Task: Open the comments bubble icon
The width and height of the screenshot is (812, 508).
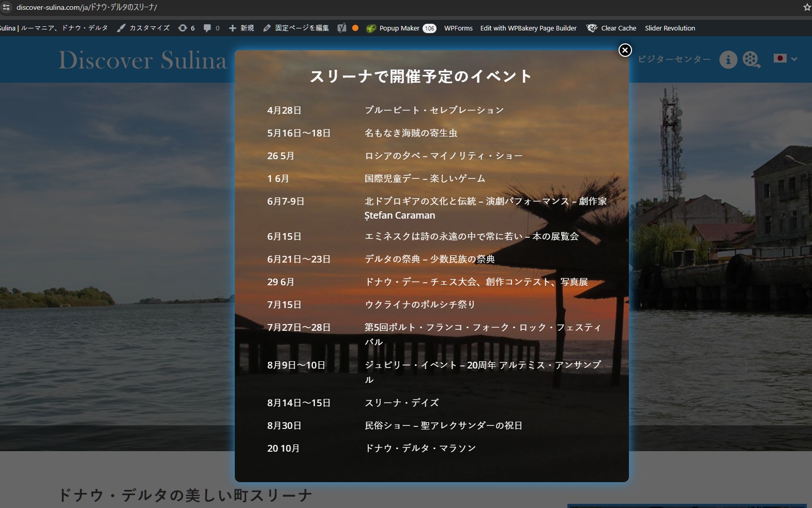Action: (211, 28)
